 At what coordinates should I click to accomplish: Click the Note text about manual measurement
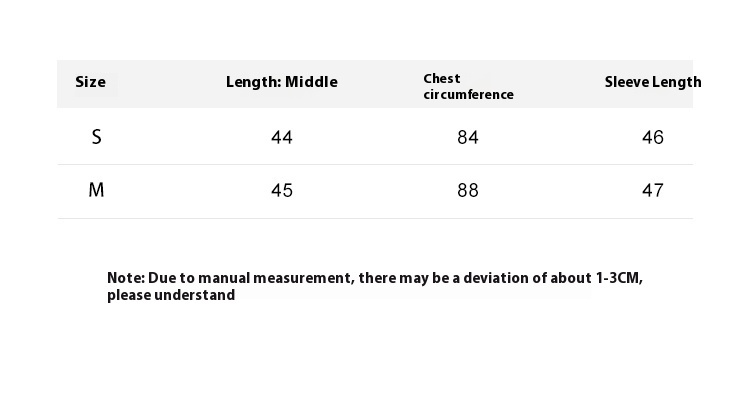click(x=375, y=286)
